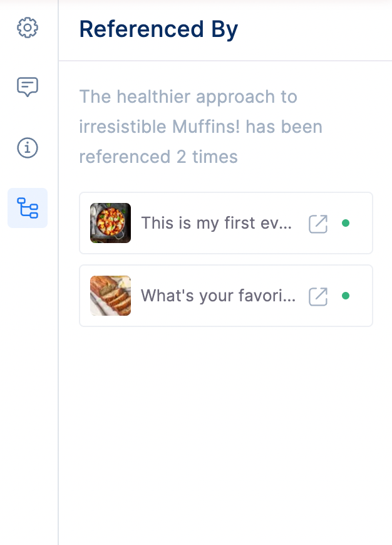Open the settings gear in the sidebar
Image resolution: width=392 pixels, height=545 pixels.
tap(28, 28)
